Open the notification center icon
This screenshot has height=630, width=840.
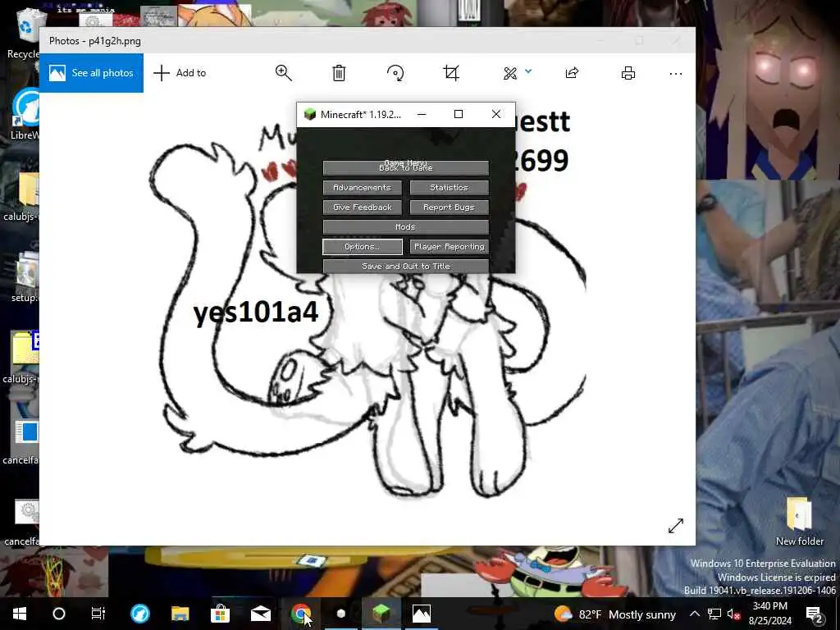[815, 614]
